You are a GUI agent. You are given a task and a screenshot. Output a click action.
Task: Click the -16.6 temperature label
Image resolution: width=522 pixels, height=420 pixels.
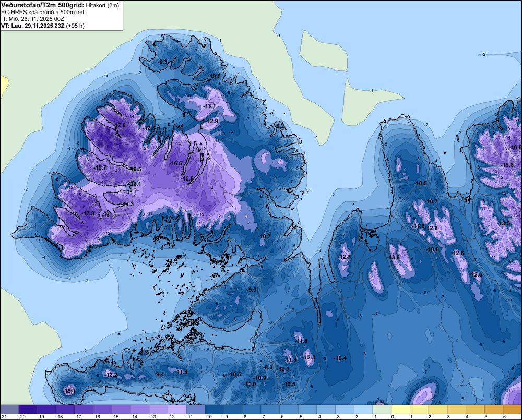click(x=176, y=163)
